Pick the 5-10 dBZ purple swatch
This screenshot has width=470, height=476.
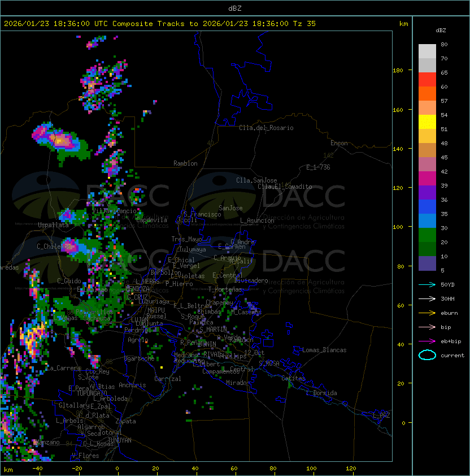[427, 263]
